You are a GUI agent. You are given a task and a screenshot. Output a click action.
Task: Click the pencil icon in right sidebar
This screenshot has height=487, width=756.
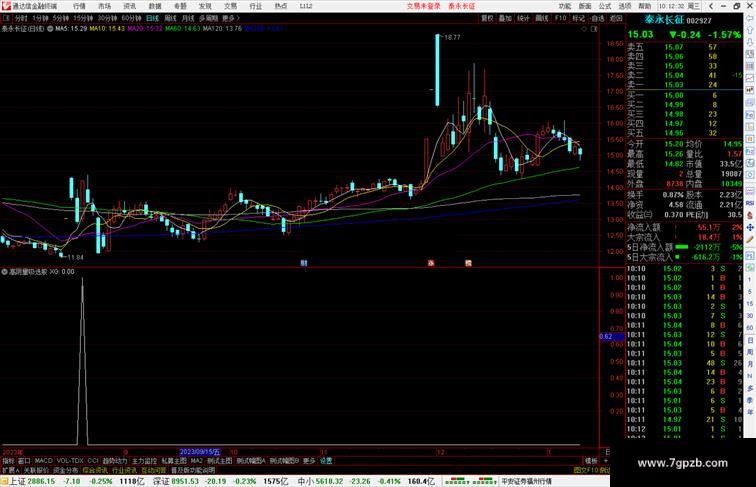[750, 239]
